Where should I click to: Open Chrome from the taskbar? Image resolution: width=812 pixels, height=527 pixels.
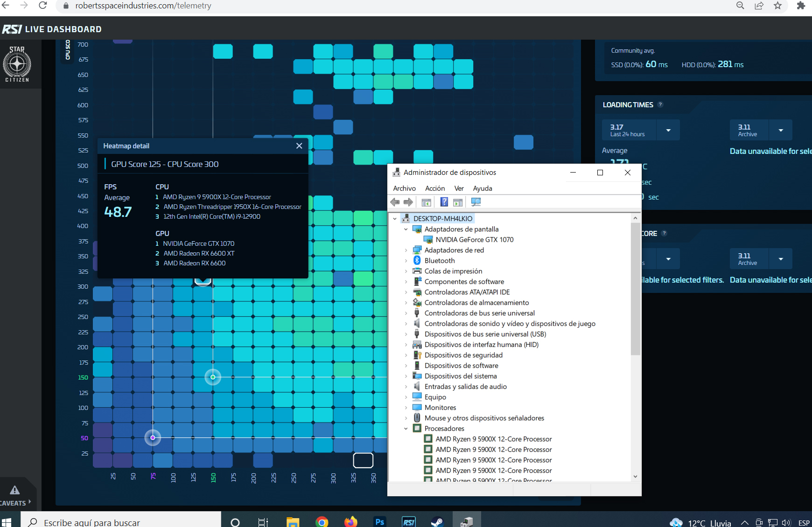pos(322,522)
